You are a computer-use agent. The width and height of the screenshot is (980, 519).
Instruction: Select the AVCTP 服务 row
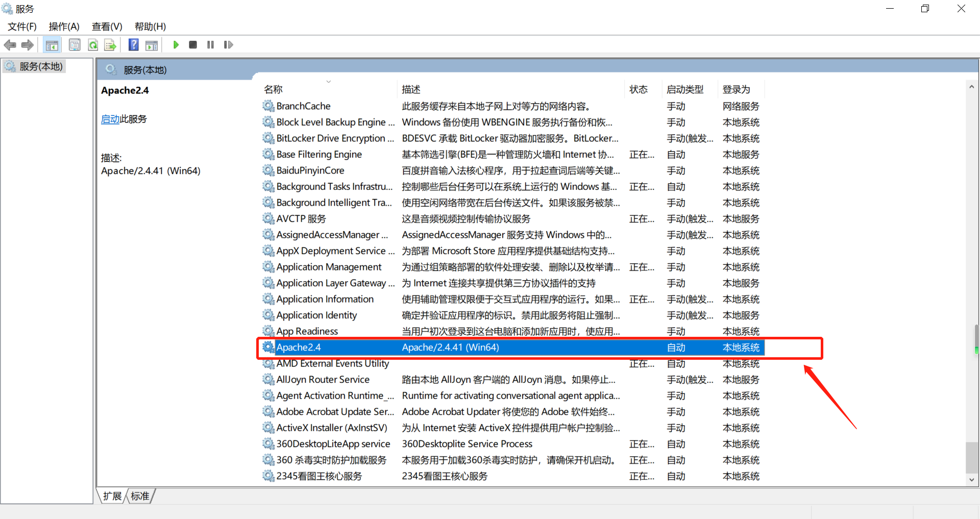(x=512, y=219)
